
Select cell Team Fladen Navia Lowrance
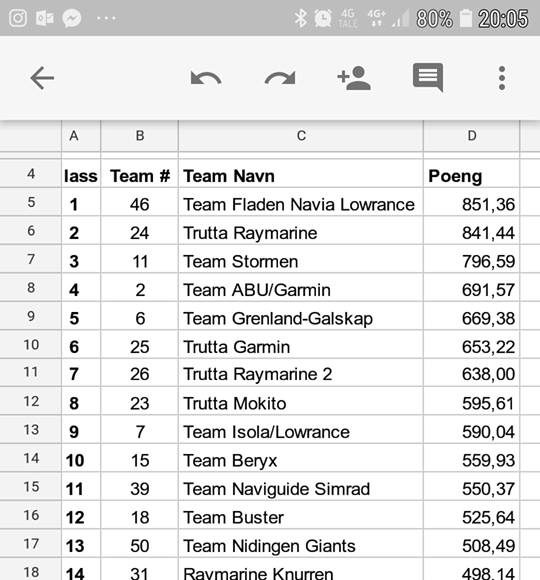(x=301, y=204)
